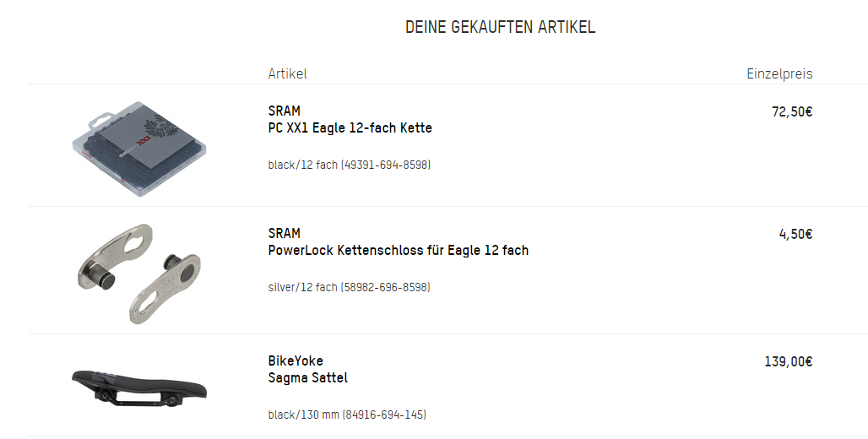Screen dimensions: 868x439
Task: Click the 72,50€ price
Action: pos(791,111)
